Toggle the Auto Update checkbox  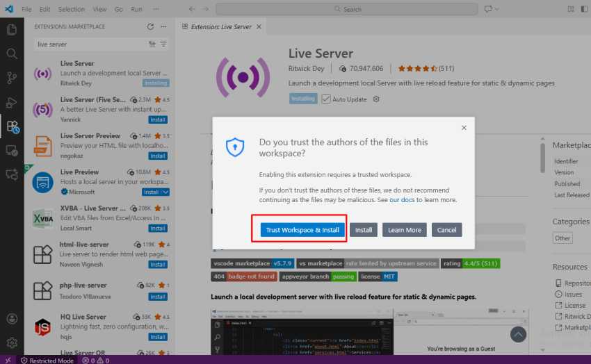[x=326, y=99]
